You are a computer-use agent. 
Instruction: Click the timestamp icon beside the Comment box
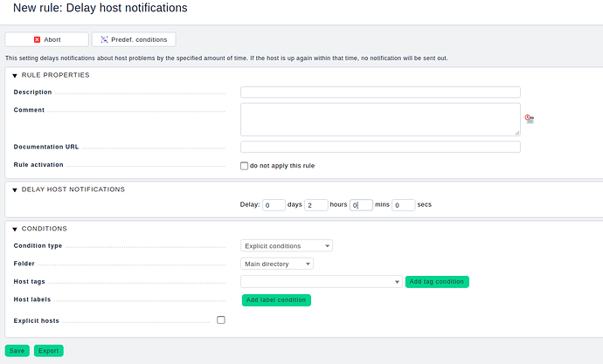pos(530,119)
